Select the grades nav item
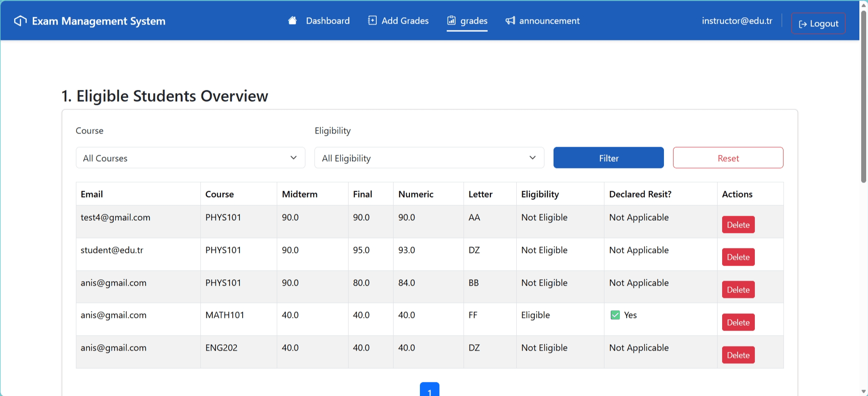The width and height of the screenshot is (868, 396). tap(467, 21)
